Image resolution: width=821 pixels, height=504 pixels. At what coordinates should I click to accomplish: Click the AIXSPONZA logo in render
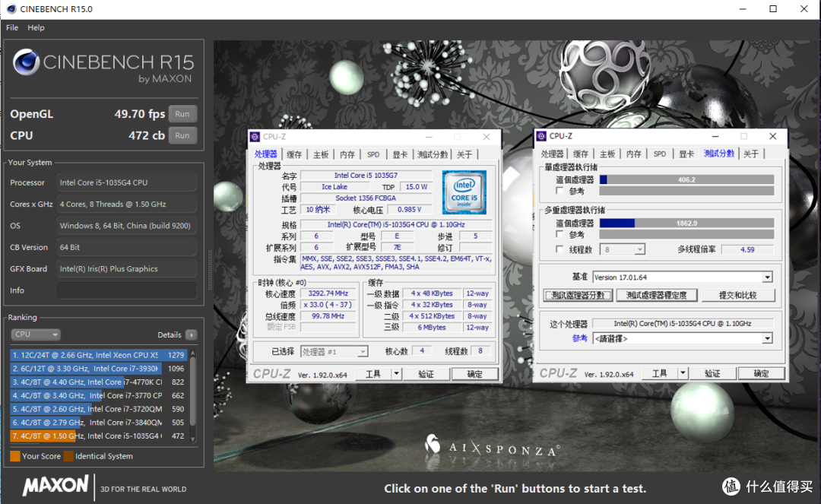491,446
